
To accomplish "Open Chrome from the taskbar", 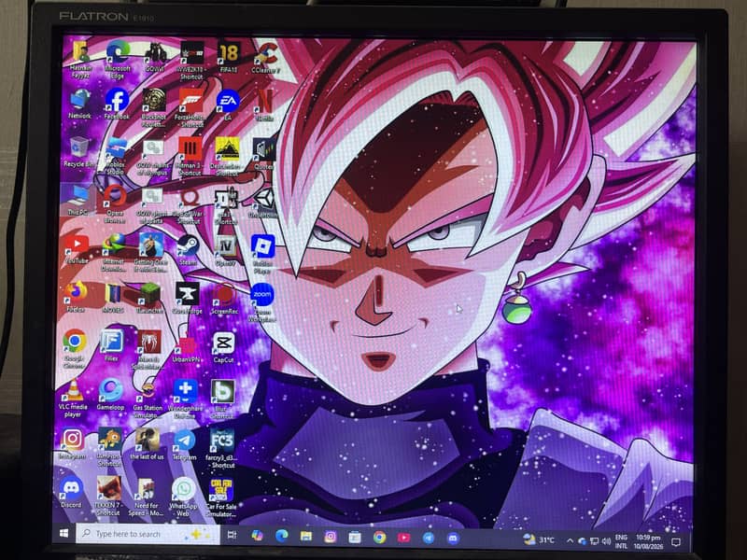I will [380, 538].
